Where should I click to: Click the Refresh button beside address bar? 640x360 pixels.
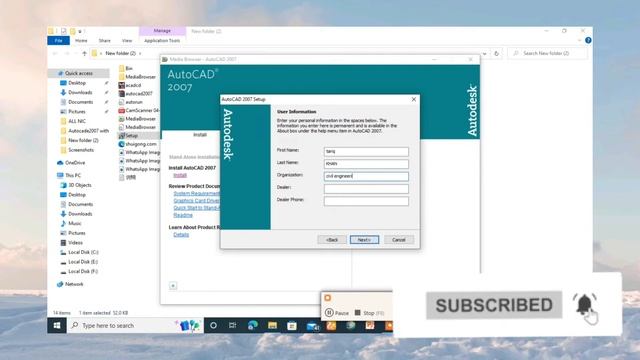(x=496, y=53)
